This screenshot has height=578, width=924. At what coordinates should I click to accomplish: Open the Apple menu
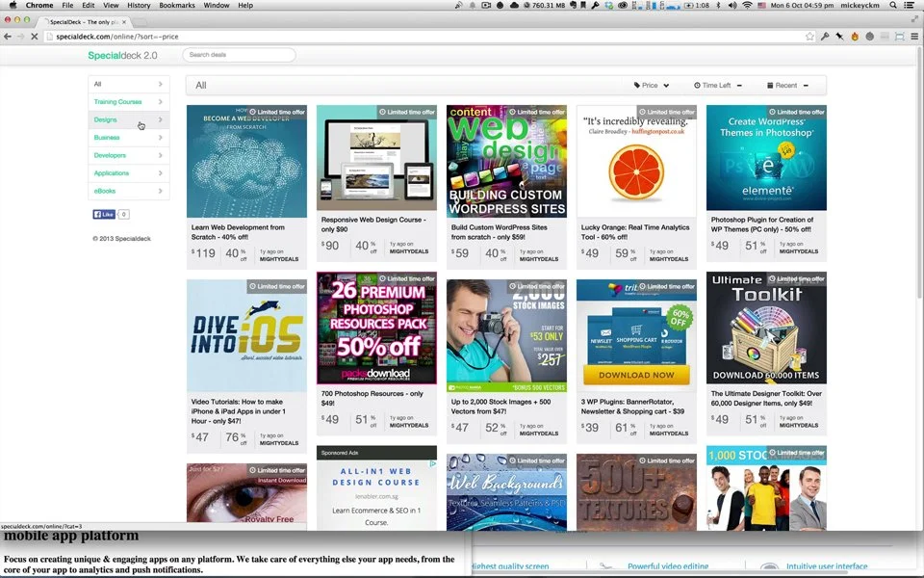[x=13, y=6]
